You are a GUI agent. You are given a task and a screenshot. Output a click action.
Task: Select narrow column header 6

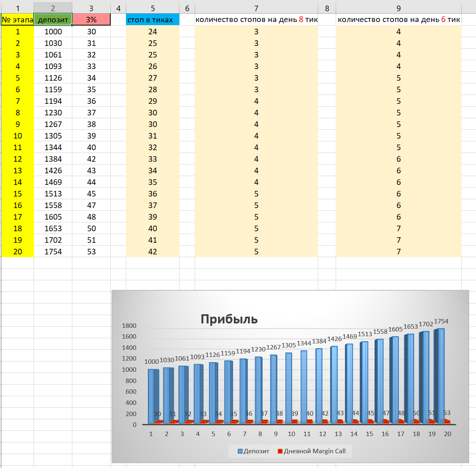[187, 8]
